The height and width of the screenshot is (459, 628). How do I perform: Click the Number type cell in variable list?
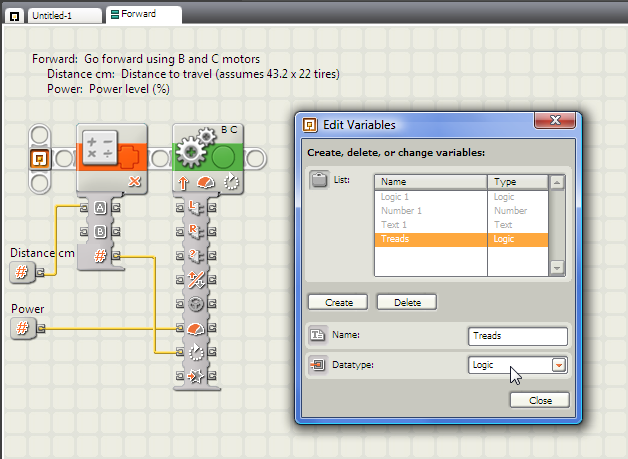518,211
